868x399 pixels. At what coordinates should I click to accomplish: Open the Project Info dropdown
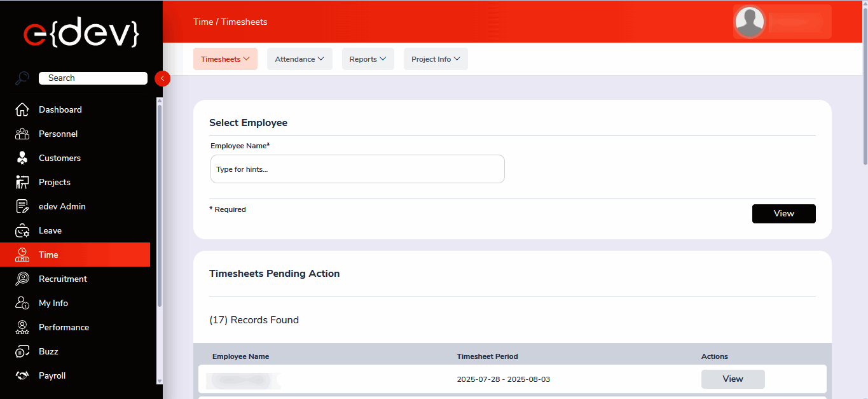coord(436,59)
